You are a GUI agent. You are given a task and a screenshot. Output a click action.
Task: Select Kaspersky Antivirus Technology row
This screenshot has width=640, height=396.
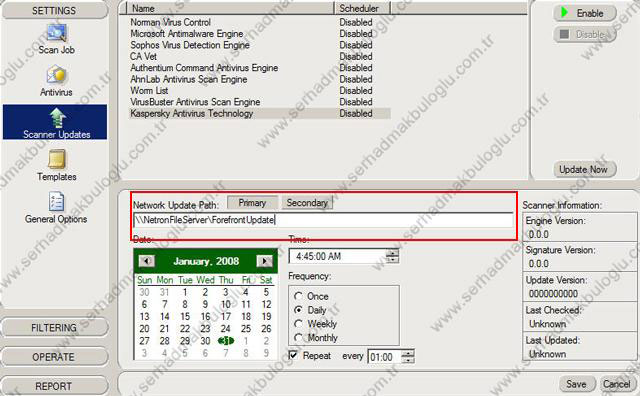click(x=260, y=113)
